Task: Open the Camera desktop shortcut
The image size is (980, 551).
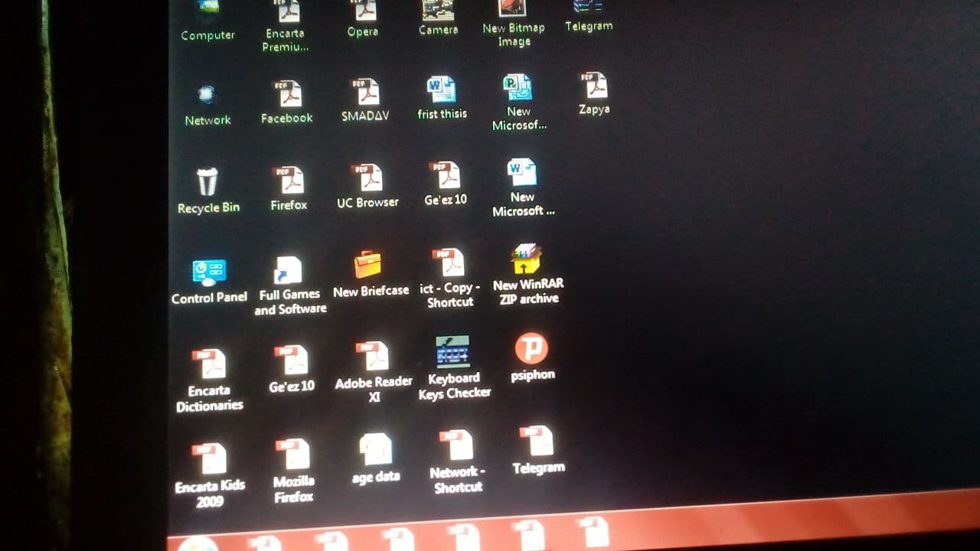Action: tap(438, 18)
